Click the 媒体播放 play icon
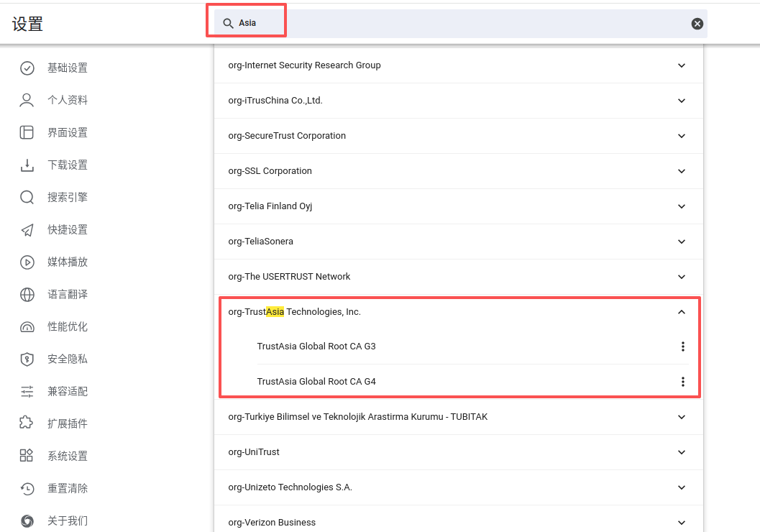Screen dimensions: 760x532 27,262
